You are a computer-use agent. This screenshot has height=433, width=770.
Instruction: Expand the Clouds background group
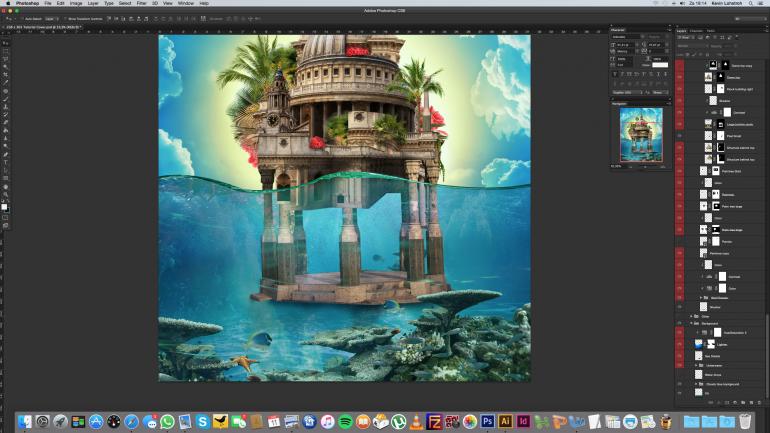click(696, 384)
